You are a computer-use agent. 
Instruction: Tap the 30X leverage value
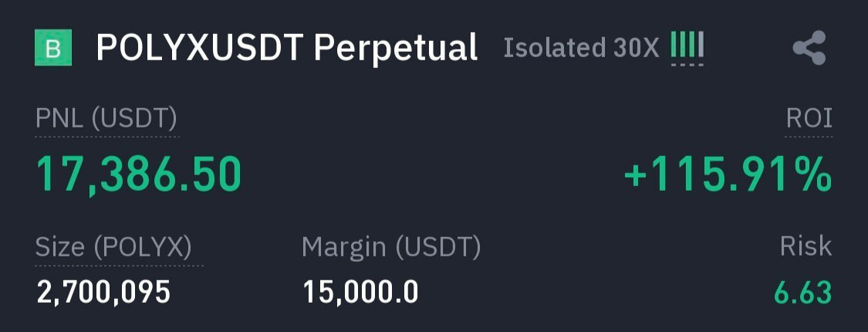pyautogui.click(x=637, y=48)
